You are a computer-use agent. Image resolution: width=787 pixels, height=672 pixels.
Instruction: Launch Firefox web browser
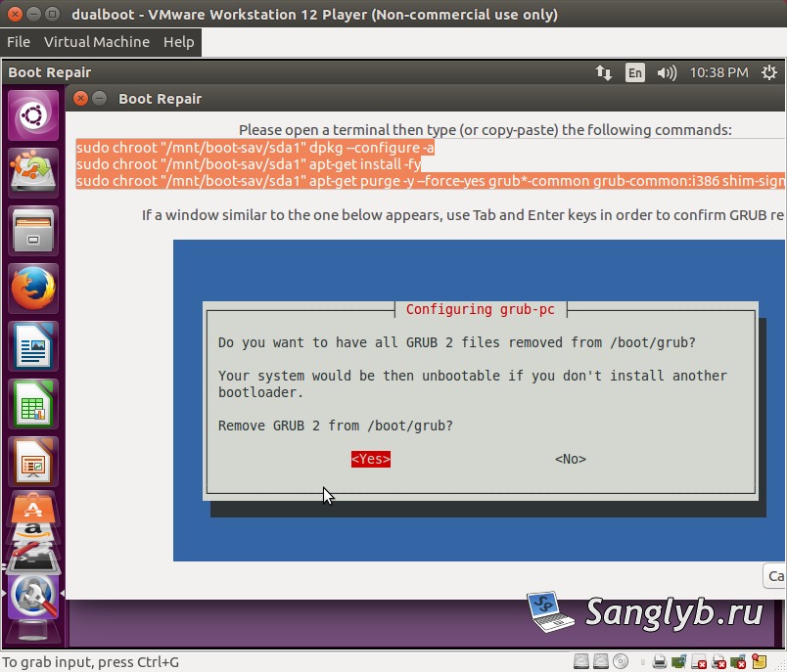pyautogui.click(x=33, y=289)
